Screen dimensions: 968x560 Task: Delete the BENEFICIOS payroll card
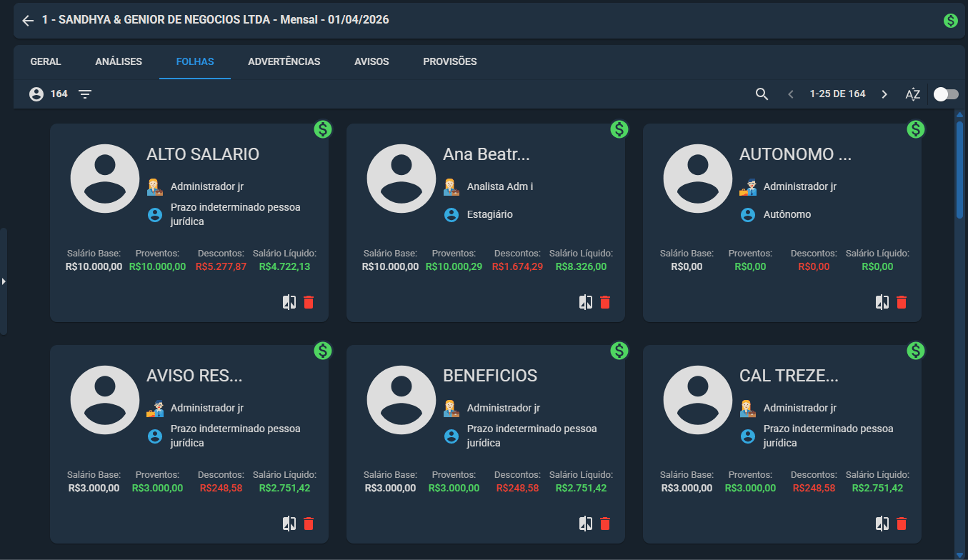605,524
